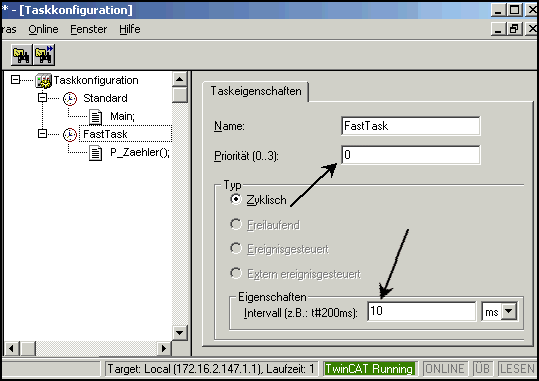Click the second toolbar icon with blue arrows

[x=44, y=55]
